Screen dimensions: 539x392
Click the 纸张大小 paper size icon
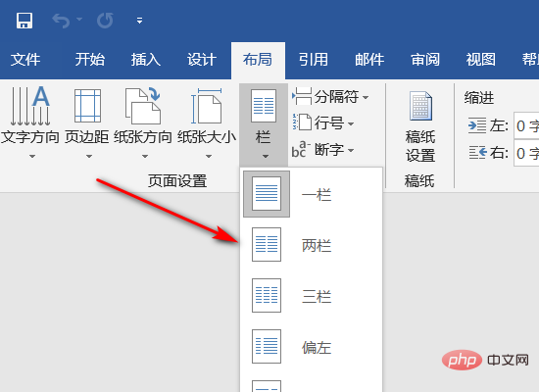[x=206, y=106]
